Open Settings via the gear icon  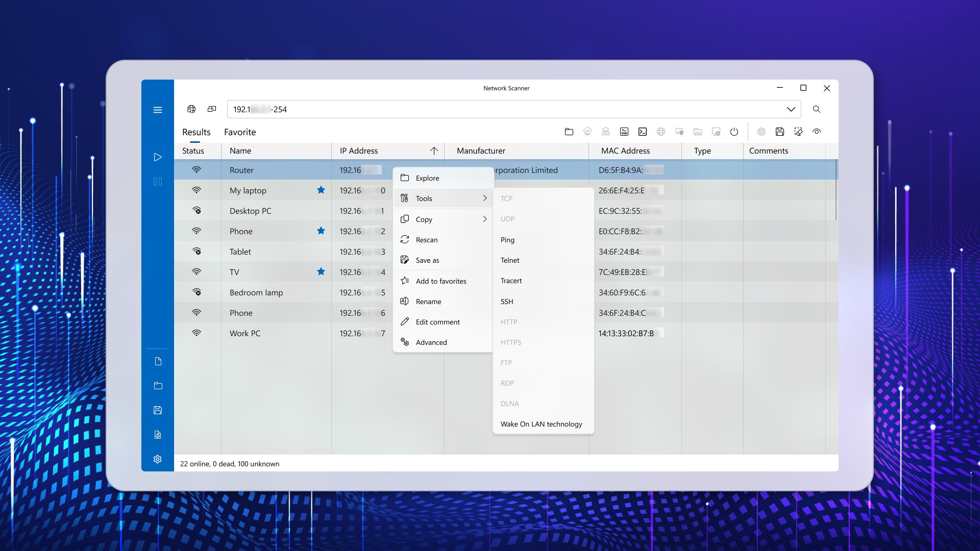(158, 459)
